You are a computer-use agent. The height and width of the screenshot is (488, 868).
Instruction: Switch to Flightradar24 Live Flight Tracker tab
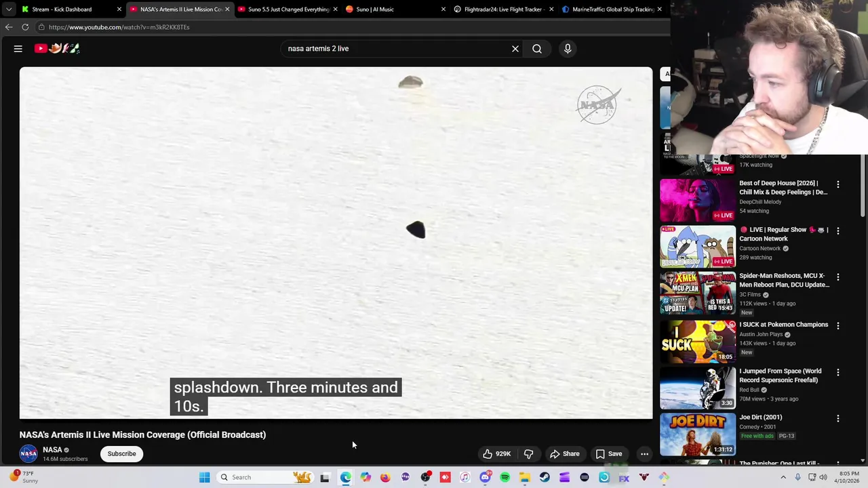point(504,9)
